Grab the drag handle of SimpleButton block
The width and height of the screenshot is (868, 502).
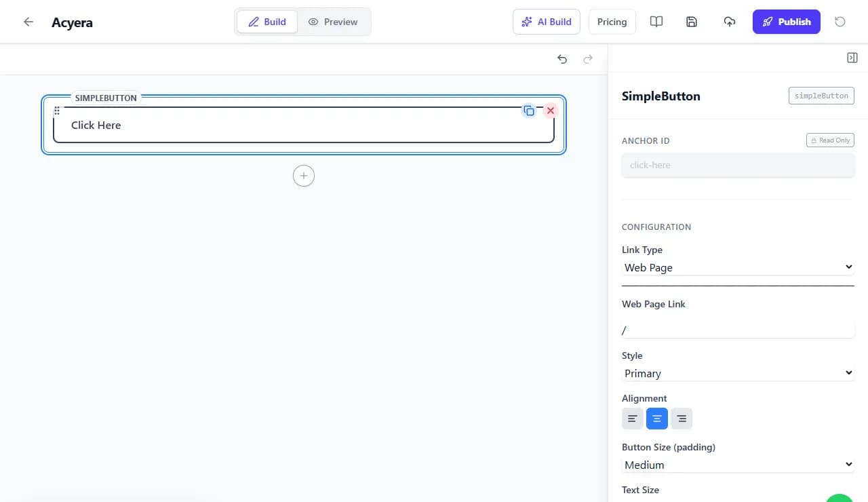(57, 111)
